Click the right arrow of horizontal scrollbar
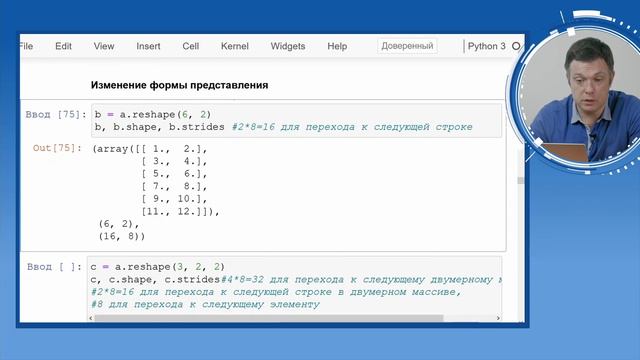This screenshot has width=640, height=360. 498,318
